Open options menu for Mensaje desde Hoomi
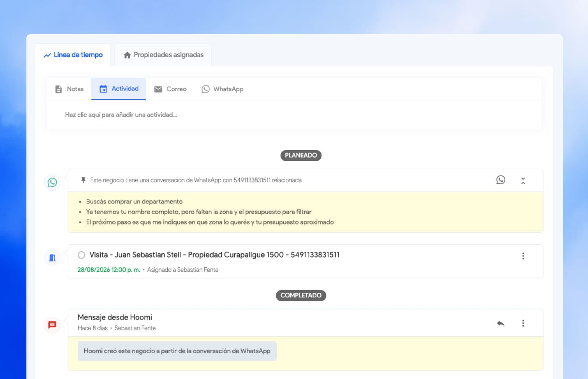This screenshot has width=588, height=379. 523,323
